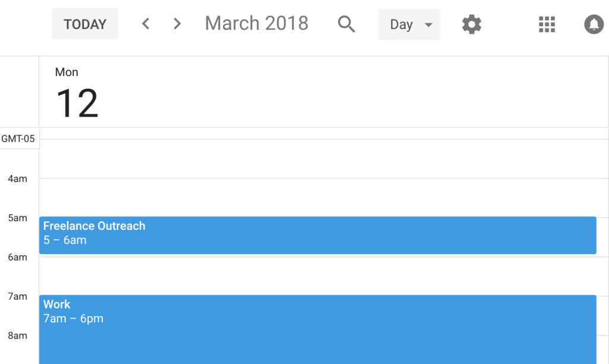Image resolution: width=609 pixels, height=364 pixels.
Task: Click the search magnifier icon
Action: tap(346, 24)
